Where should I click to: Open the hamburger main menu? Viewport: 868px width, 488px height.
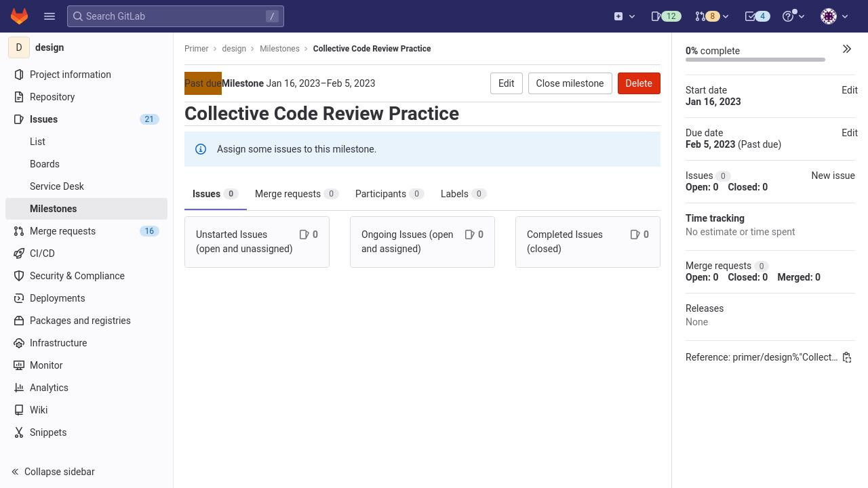coord(50,16)
